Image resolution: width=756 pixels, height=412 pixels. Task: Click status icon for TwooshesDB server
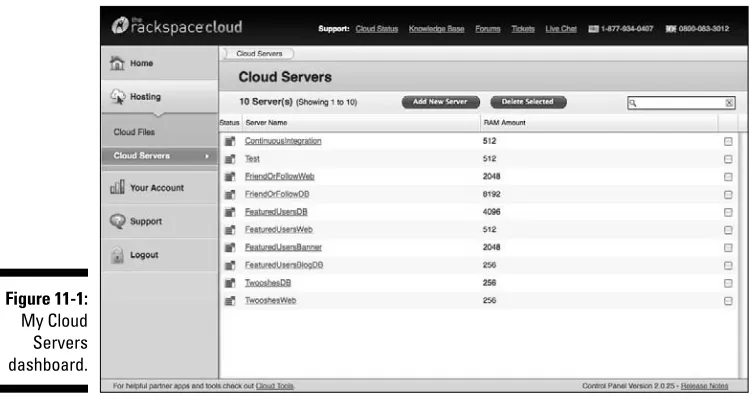[x=230, y=283]
